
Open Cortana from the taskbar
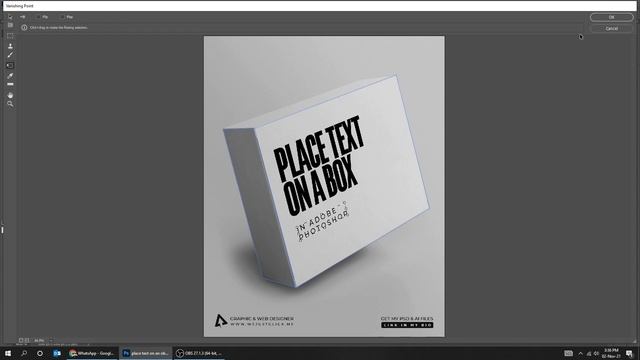pos(40,353)
